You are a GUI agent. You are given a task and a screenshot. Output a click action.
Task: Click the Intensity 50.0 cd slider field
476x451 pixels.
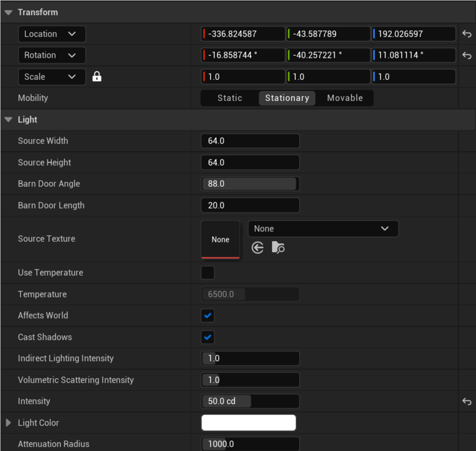[250, 401]
